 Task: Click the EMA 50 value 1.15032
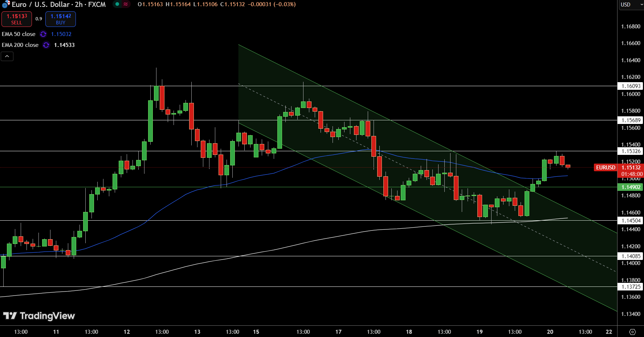tap(61, 34)
